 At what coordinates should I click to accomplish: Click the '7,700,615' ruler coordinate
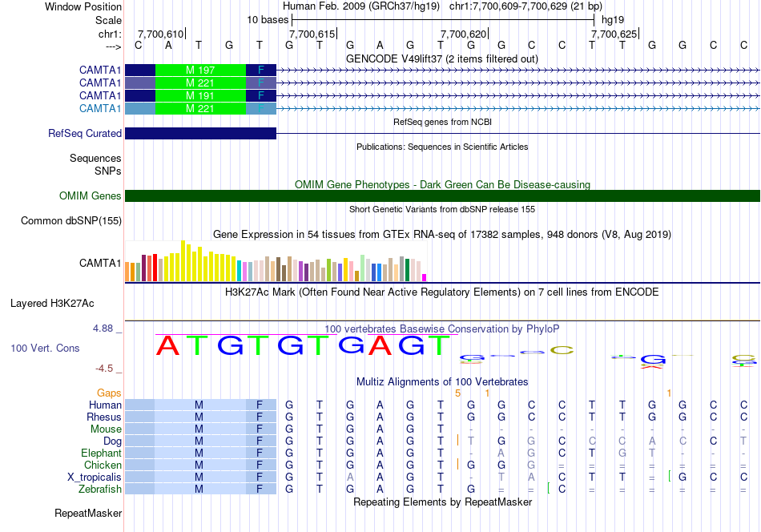point(312,34)
